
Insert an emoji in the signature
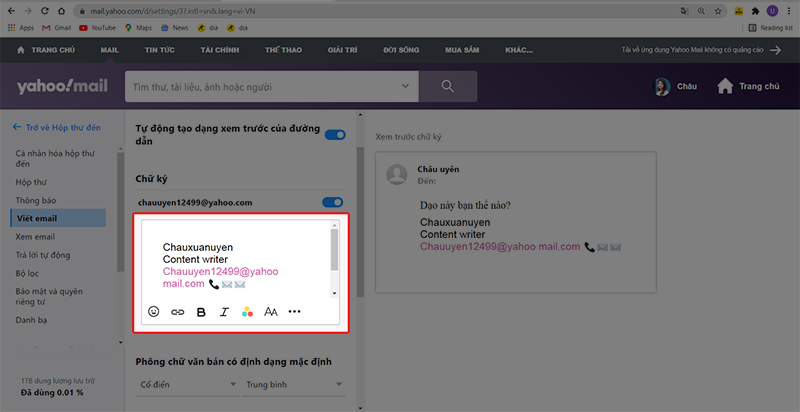coord(153,312)
